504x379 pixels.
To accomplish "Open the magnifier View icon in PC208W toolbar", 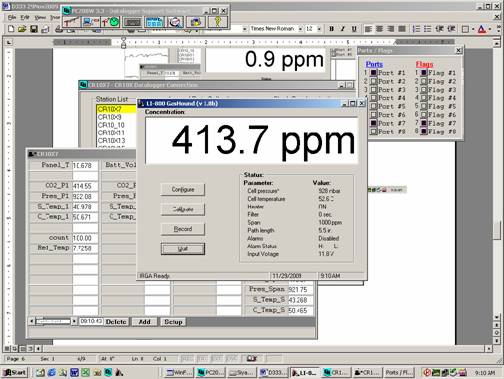I will coord(175,22).
